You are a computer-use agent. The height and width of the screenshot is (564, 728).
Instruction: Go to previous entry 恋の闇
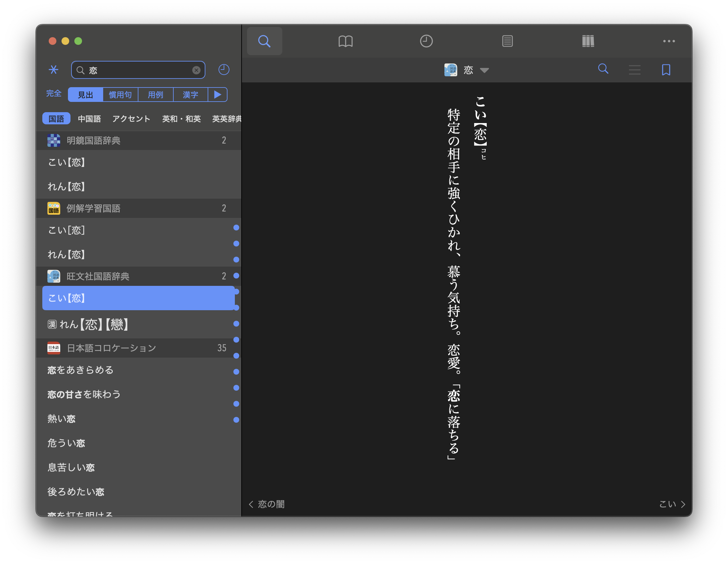267,504
